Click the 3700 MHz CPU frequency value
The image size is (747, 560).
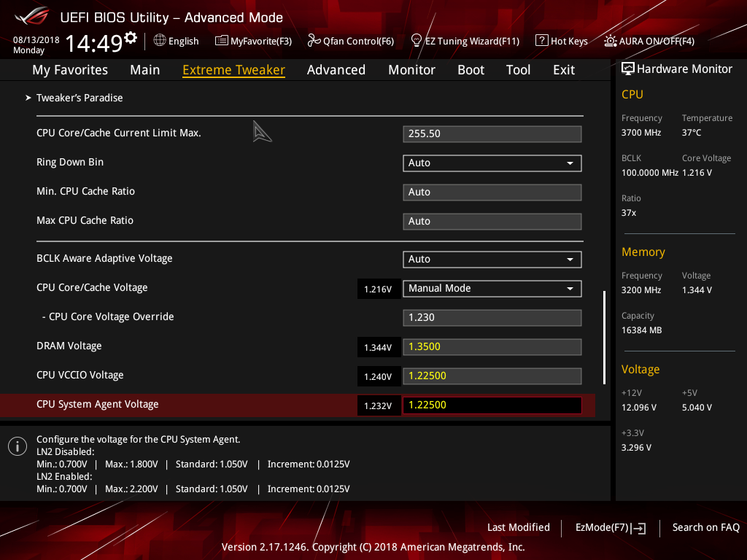tap(641, 133)
